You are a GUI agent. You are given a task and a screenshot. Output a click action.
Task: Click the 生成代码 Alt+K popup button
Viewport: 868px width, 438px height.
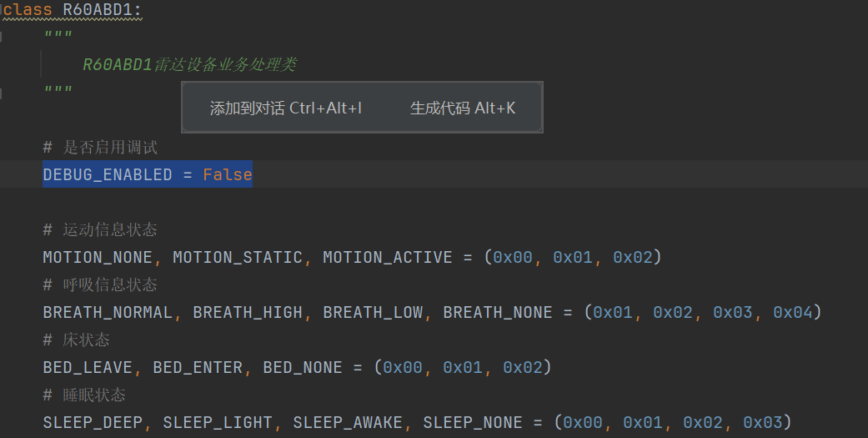[463, 108]
